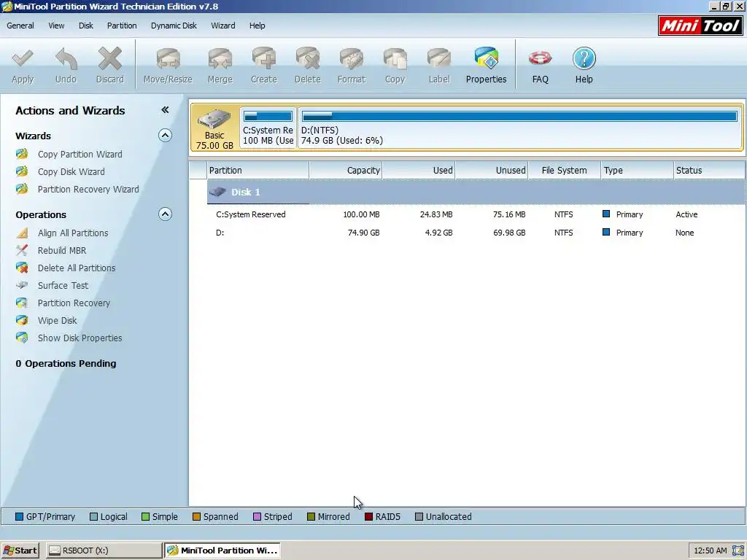Click the RAID5 legend color swatch
Viewport: 747px width, 560px height.
pos(368,517)
